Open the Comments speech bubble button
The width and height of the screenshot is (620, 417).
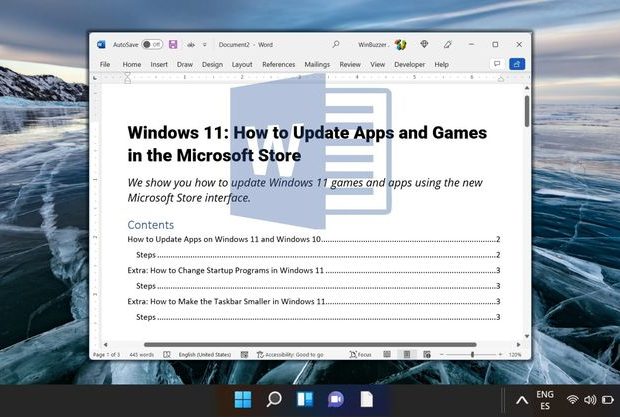pos(497,64)
